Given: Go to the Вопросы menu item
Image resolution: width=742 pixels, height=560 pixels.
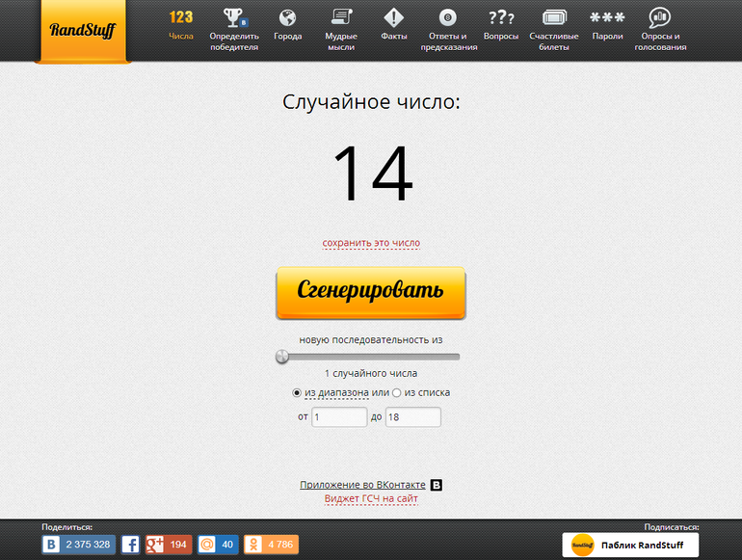Looking at the screenshot, I should [500, 26].
